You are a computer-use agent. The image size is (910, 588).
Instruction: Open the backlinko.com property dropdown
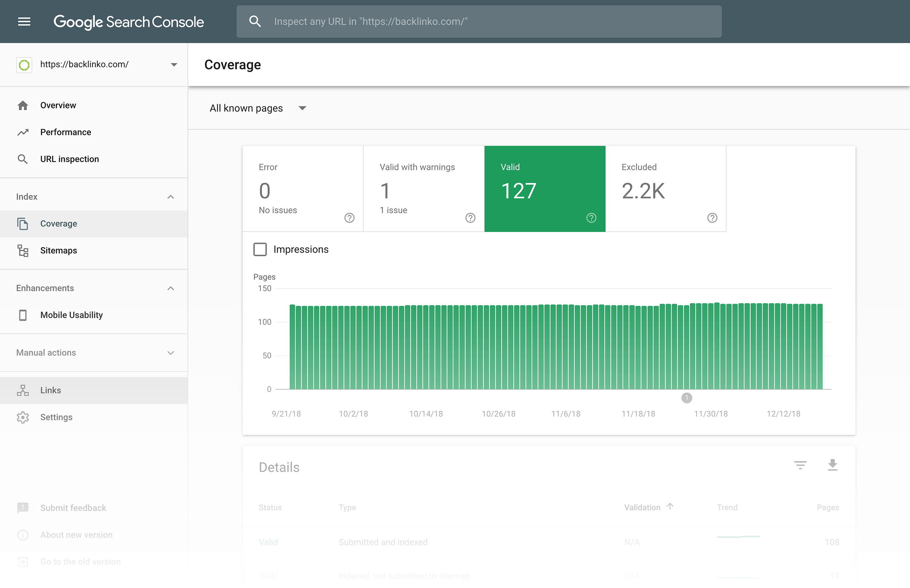(174, 64)
